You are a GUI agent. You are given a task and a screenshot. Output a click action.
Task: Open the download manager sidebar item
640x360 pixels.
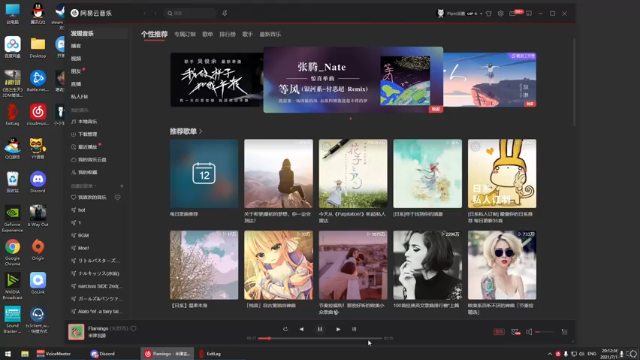pos(84,134)
